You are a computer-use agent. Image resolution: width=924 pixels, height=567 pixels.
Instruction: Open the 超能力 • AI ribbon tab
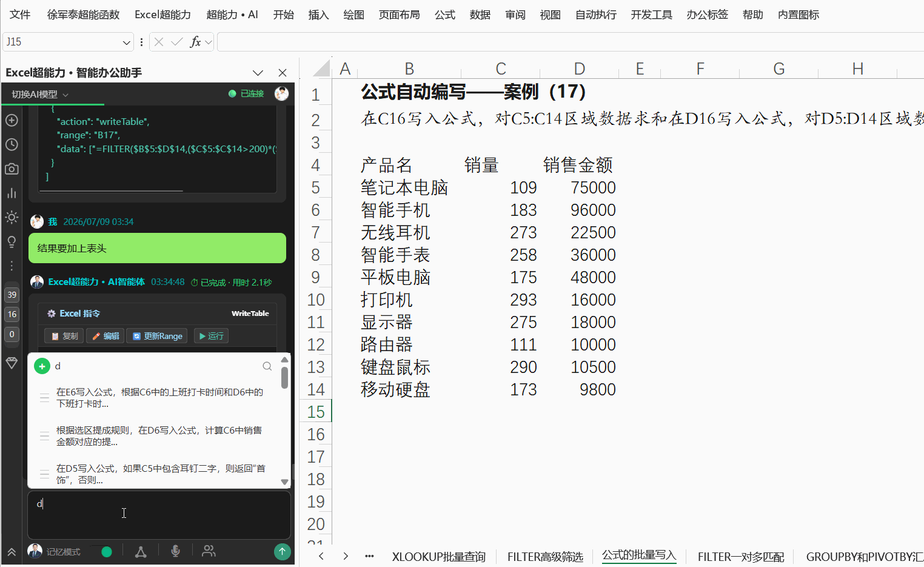[x=232, y=15]
